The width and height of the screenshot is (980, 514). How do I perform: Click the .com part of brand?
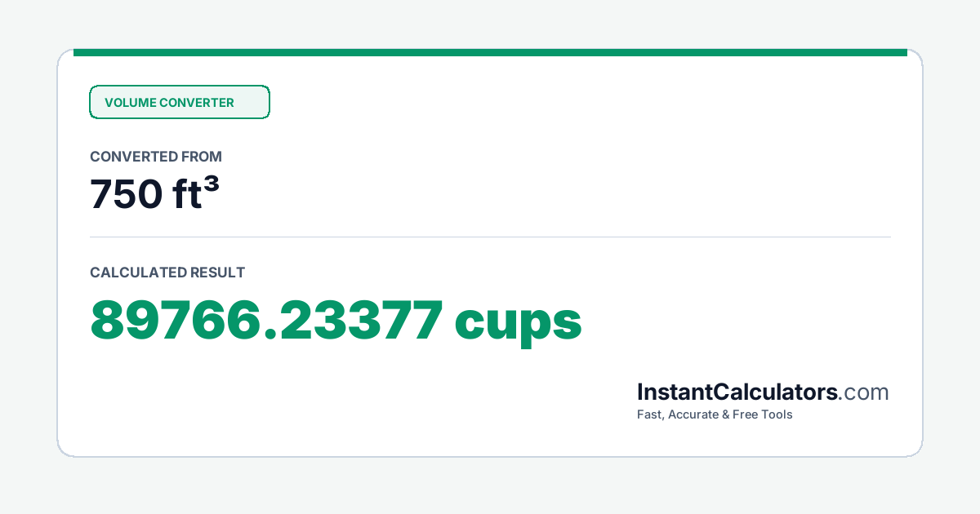pyautogui.click(x=863, y=392)
